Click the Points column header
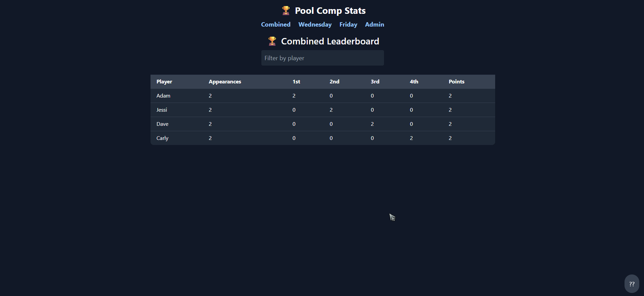The height and width of the screenshot is (296, 644). (456, 82)
